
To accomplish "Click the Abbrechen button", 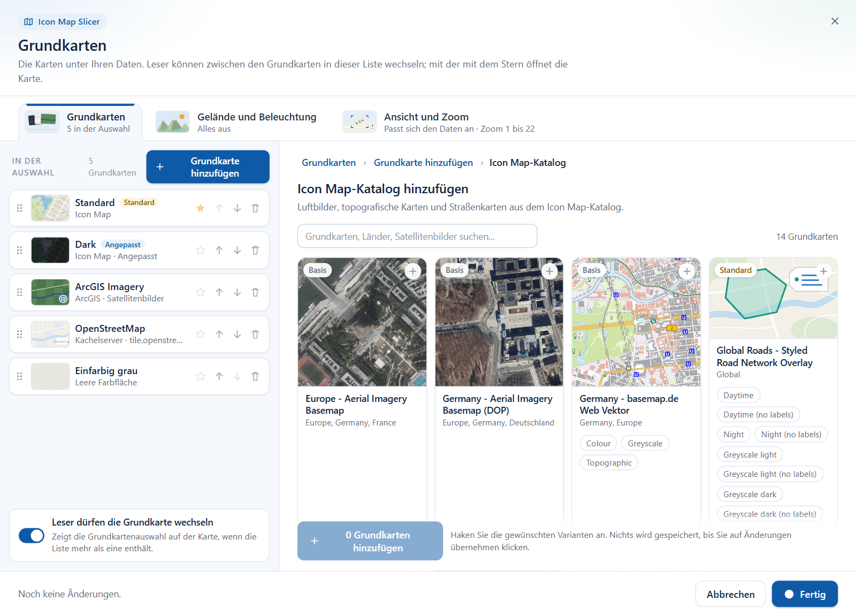I will click(730, 594).
